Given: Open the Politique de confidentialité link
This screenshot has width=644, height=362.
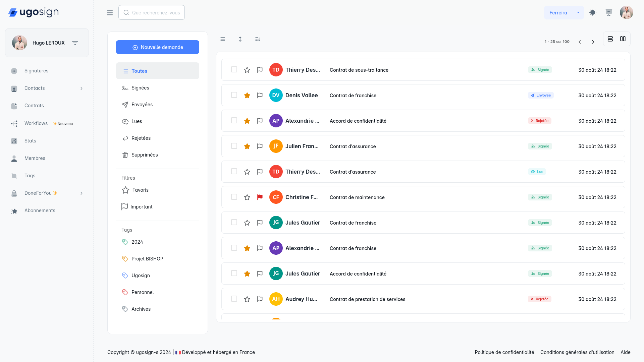Looking at the screenshot, I should (x=504, y=352).
